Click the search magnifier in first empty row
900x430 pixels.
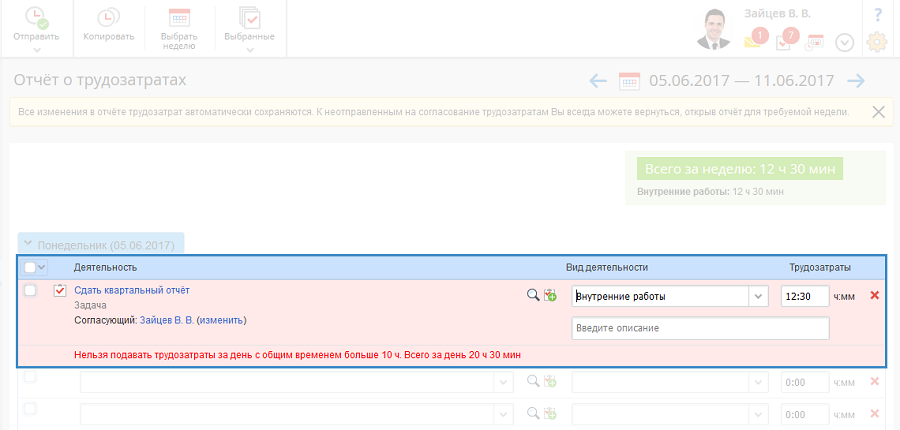pos(533,381)
